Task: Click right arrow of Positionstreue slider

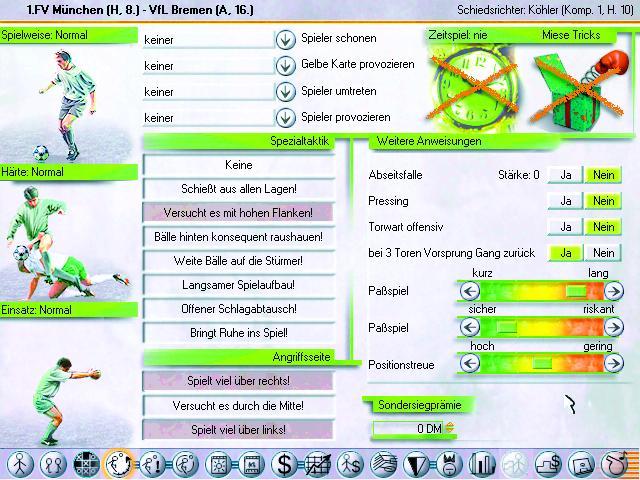Action: coord(613,363)
